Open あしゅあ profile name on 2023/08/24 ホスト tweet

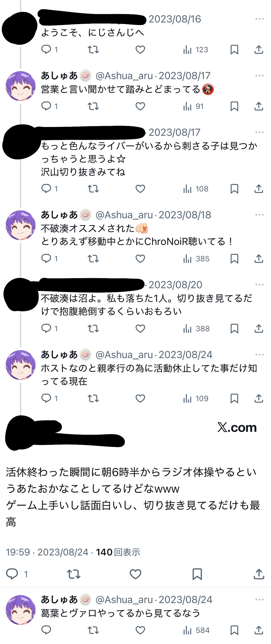coord(59,355)
